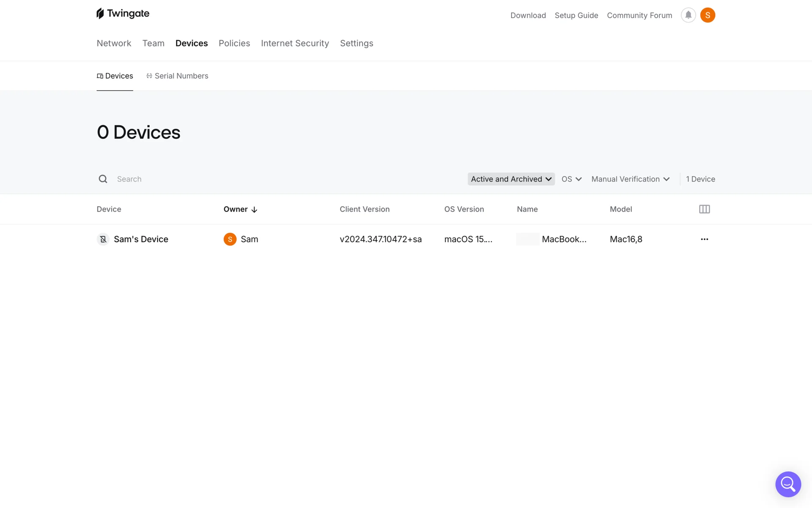Click the search magnifier icon
This screenshot has height=508, width=812.
point(103,179)
